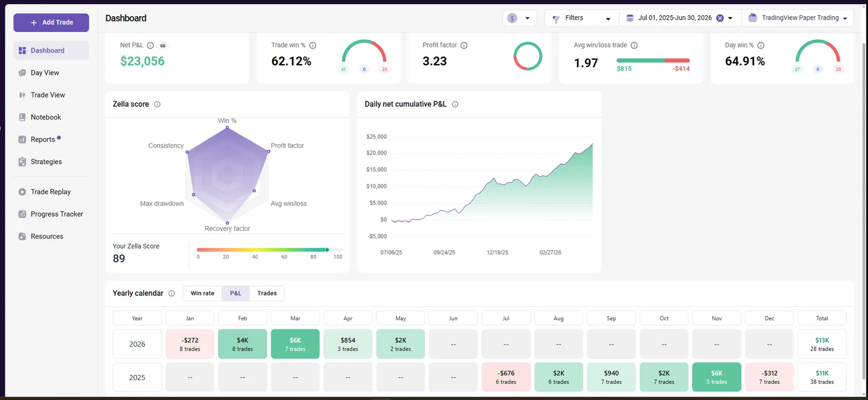Viewport: 868px width, 400px height.
Task: Select Apr 2026 cell showing $854
Action: 348,344
